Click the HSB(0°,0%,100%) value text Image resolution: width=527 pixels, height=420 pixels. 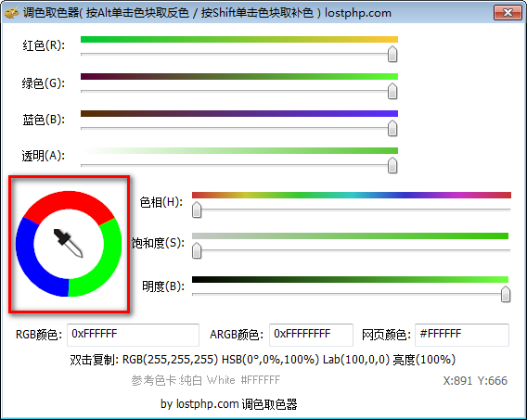coord(270,360)
